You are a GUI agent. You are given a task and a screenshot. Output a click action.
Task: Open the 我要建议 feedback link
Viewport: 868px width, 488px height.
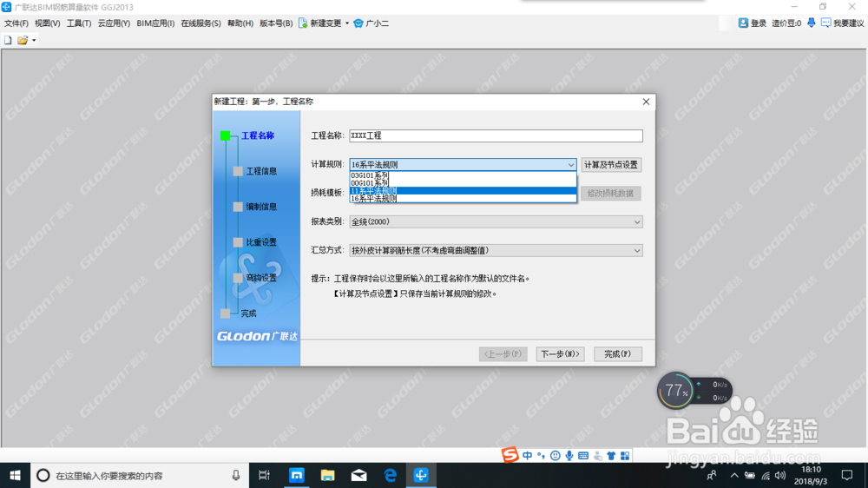(842, 23)
